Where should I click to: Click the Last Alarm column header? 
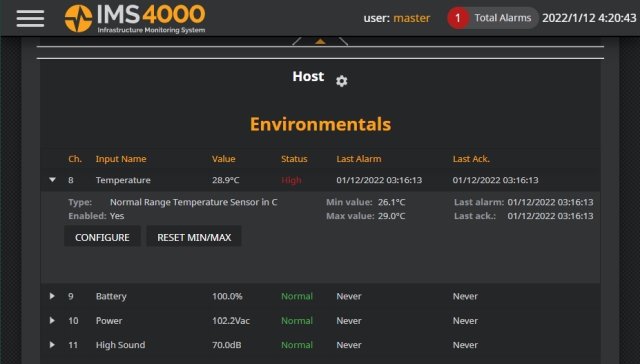point(359,159)
